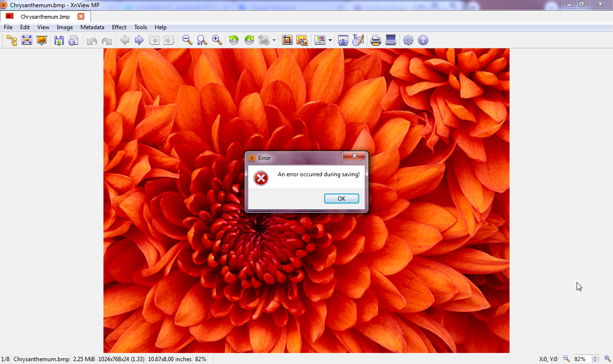
Task: Minimize the XnView MP window
Action: point(569,4)
